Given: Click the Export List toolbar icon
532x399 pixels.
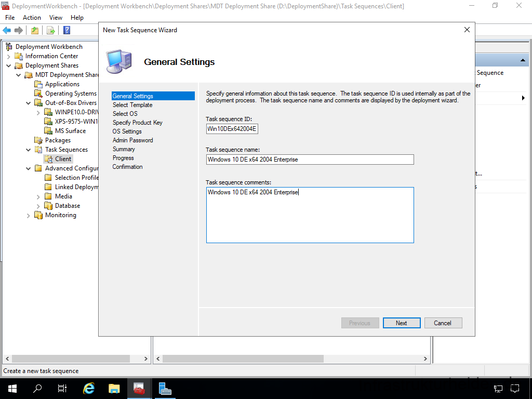Looking at the screenshot, I should [51, 30].
